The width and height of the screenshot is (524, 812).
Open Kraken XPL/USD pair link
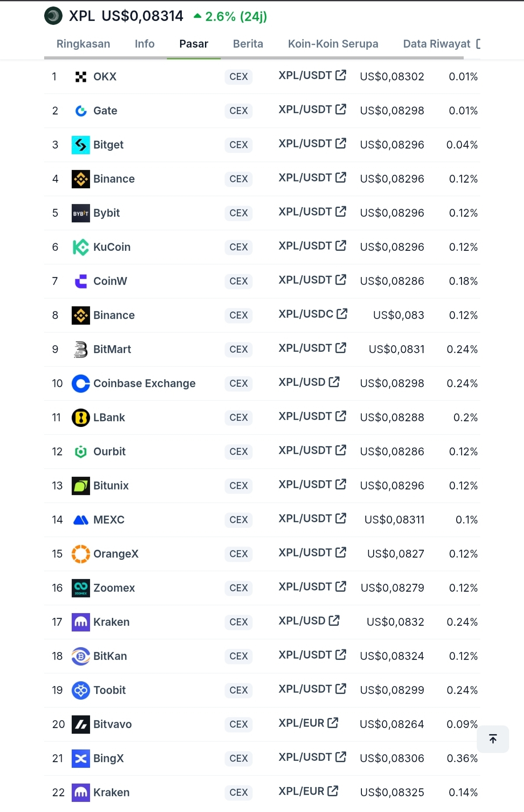302,621
